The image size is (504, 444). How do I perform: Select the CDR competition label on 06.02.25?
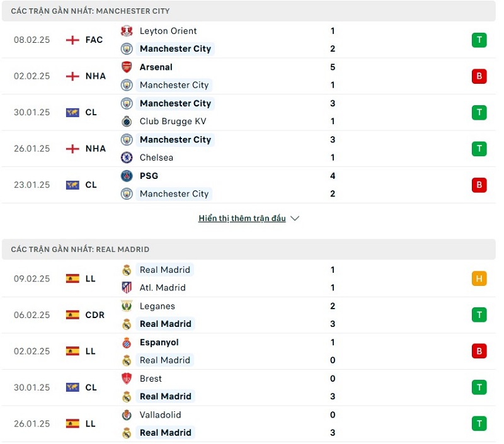click(95, 315)
